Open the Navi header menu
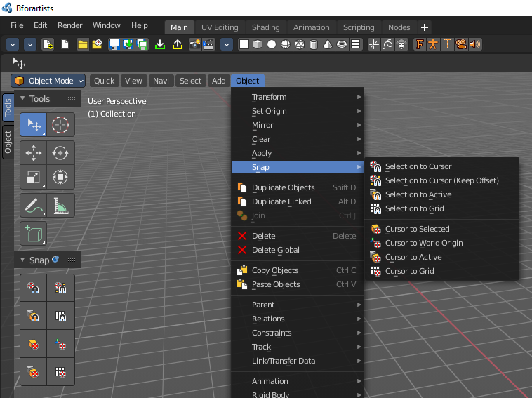532x398 pixels. click(x=161, y=81)
